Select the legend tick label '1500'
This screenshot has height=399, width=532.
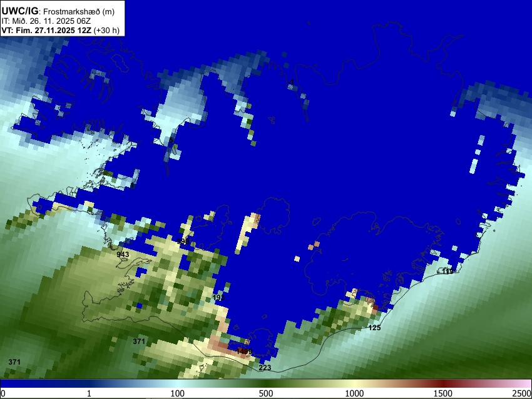point(443,393)
